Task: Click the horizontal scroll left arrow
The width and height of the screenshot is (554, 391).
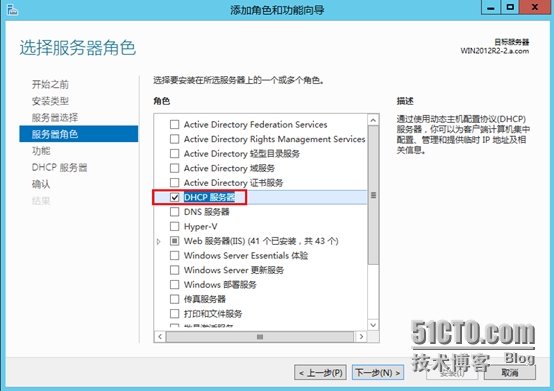Action: click(160, 337)
